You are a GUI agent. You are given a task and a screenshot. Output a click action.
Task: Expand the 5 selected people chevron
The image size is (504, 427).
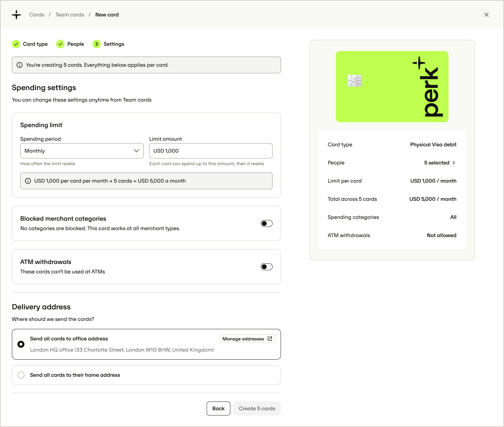tap(454, 163)
